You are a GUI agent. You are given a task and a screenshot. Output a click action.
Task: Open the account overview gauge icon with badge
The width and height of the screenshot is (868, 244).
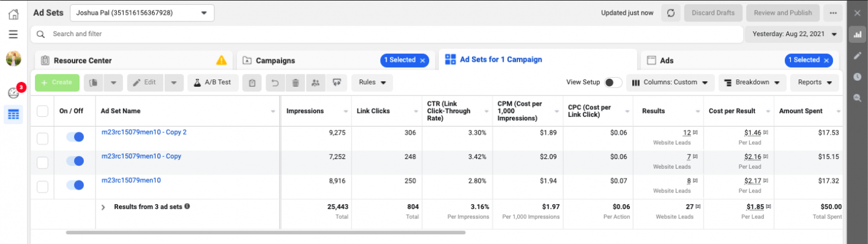point(13,93)
